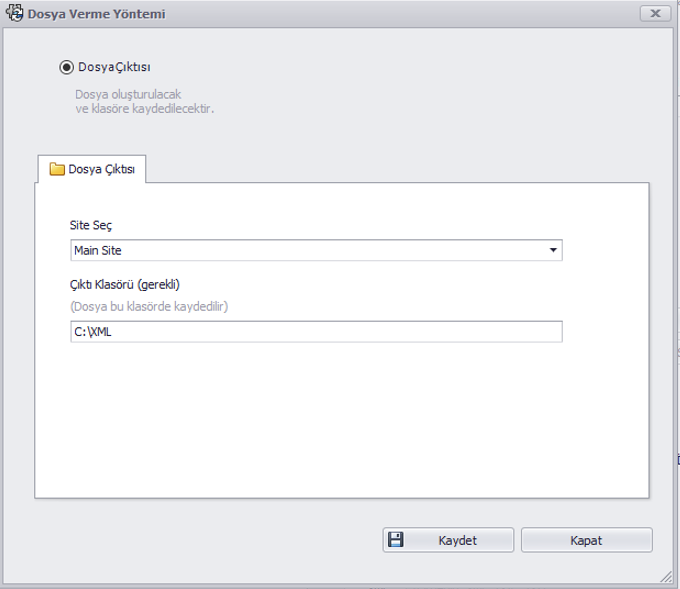Click the hint text about saving in this folder
The image size is (680, 589).
pyautogui.click(x=149, y=307)
